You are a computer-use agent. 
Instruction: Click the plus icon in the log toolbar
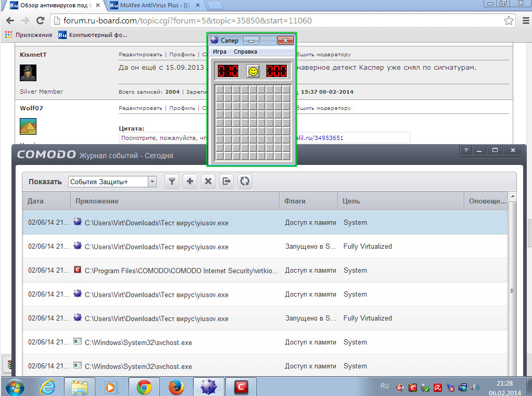point(190,181)
